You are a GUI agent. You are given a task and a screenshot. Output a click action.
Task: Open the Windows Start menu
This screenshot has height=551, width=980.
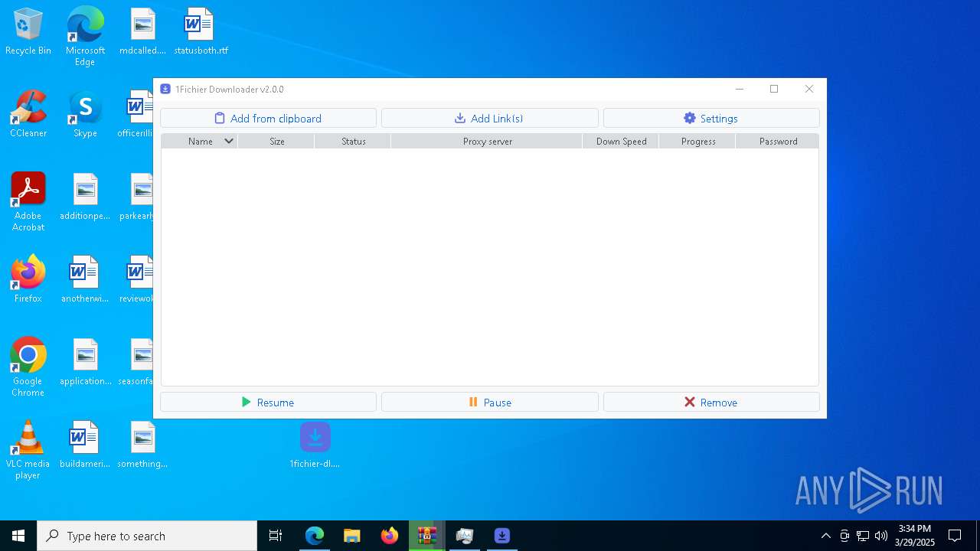18,536
